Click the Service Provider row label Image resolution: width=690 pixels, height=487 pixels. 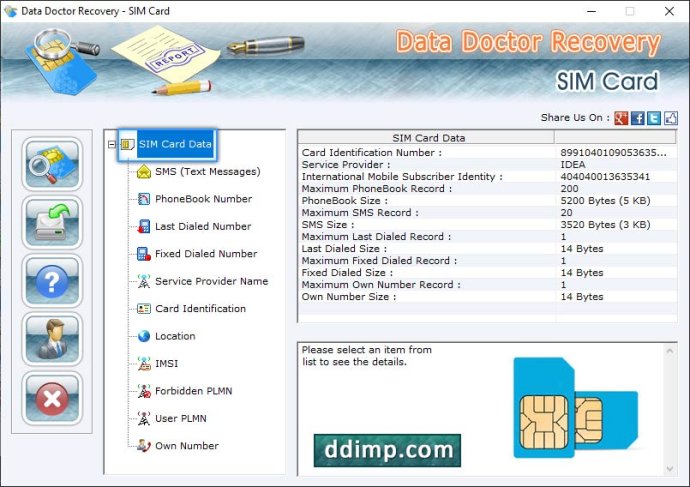(x=346, y=165)
